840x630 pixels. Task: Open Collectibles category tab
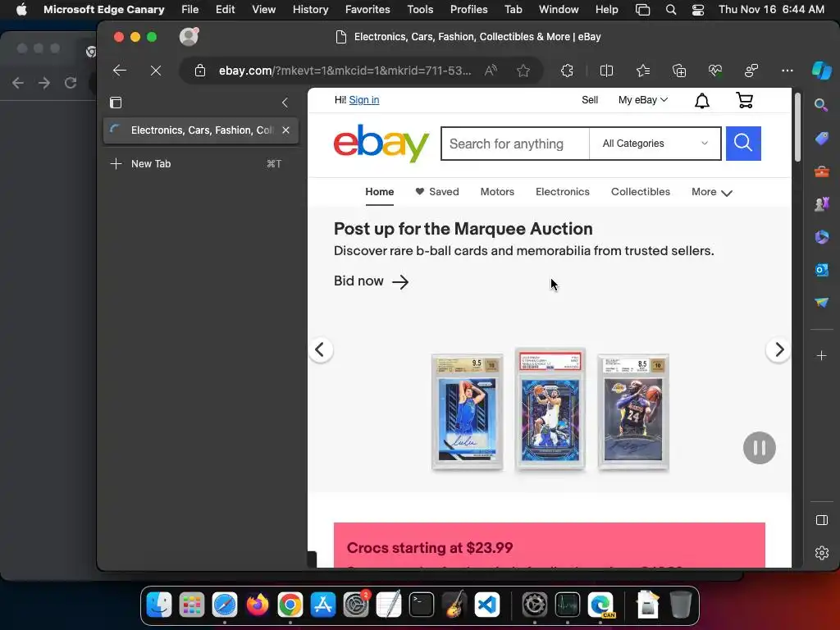pyautogui.click(x=640, y=192)
